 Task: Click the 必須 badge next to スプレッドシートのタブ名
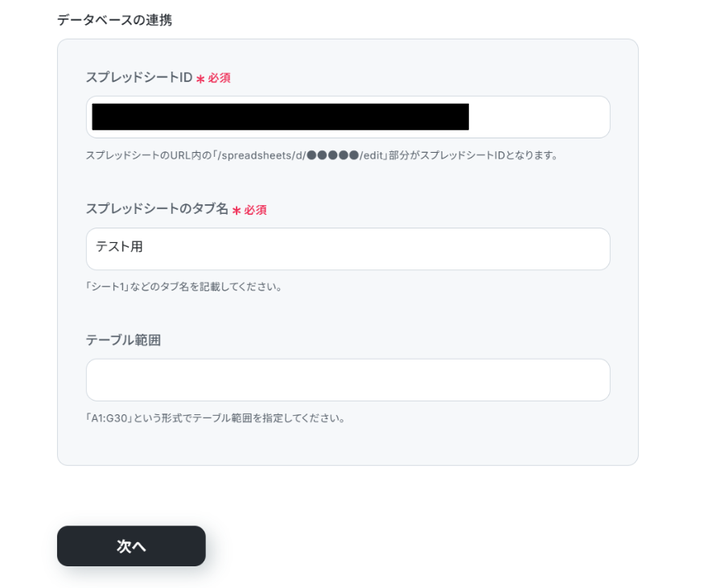pyautogui.click(x=256, y=209)
